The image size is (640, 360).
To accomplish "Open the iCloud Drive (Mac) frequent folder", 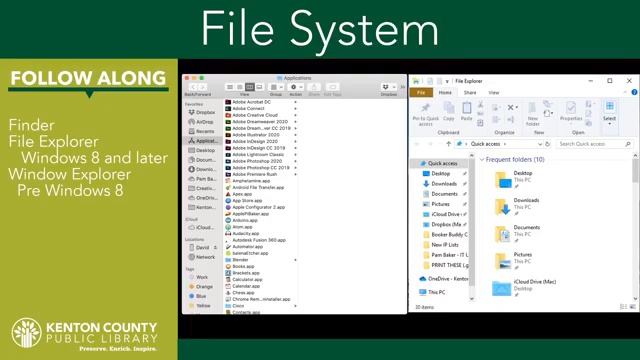I will click(524, 288).
